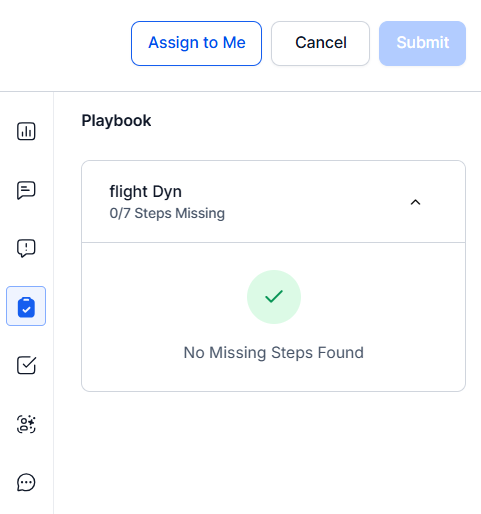
Task: Click the Assign to Me button
Action: [x=196, y=43]
